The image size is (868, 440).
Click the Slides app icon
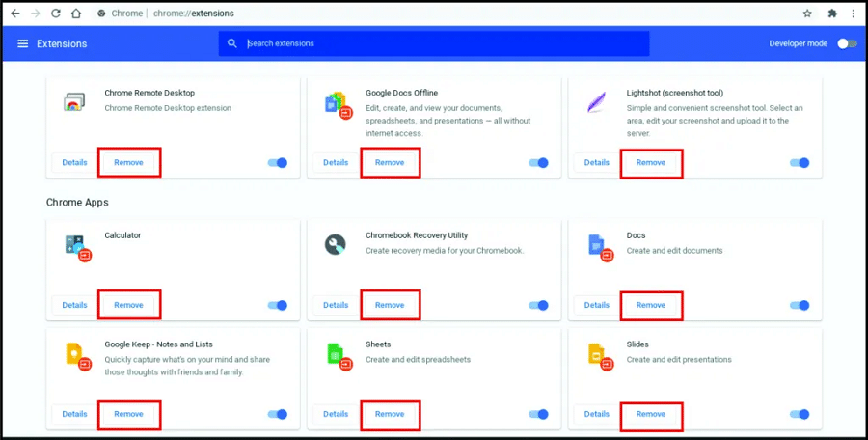[x=599, y=356]
